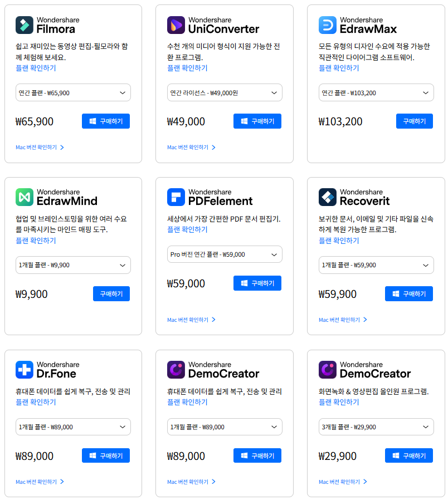448x500 pixels.
Task: Click the Recoverit product logo icon
Action: [328, 197]
